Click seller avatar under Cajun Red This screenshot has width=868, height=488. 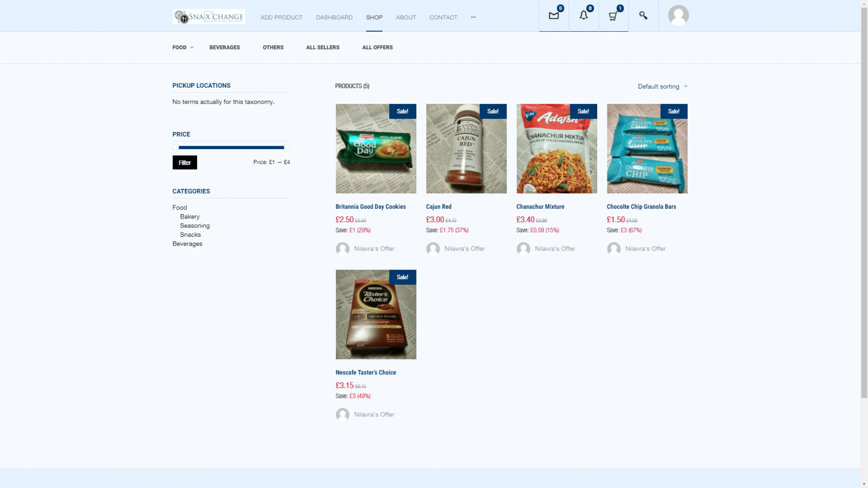point(433,249)
